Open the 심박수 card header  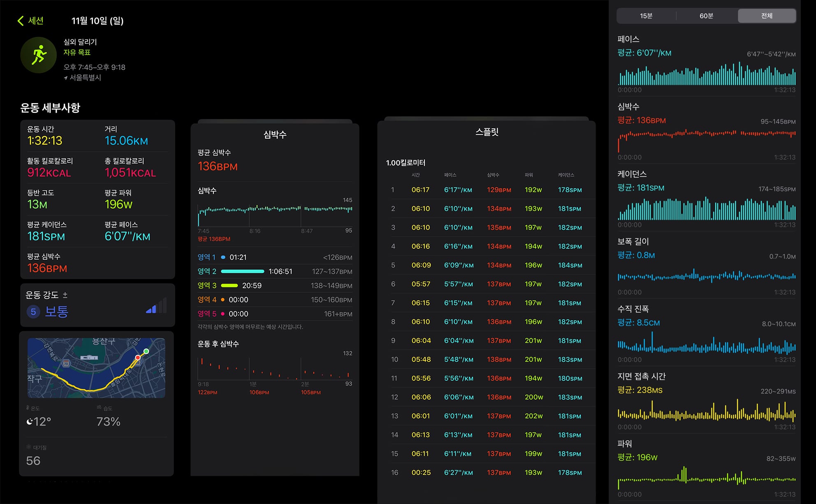click(x=275, y=134)
